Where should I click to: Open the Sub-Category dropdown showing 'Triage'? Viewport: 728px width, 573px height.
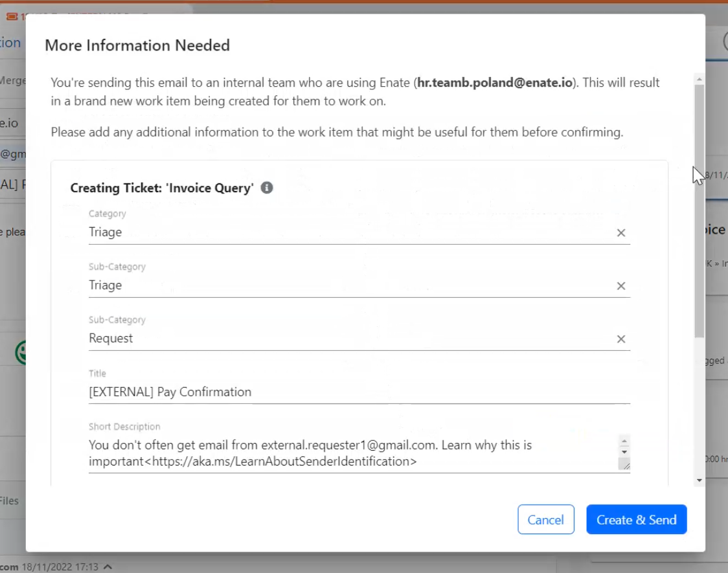[x=350, y=286]
